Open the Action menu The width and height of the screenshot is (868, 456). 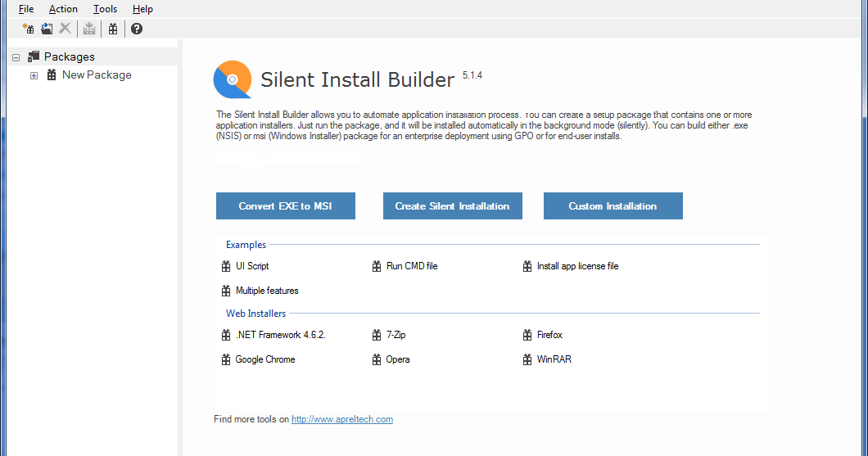tap(63, 9)
